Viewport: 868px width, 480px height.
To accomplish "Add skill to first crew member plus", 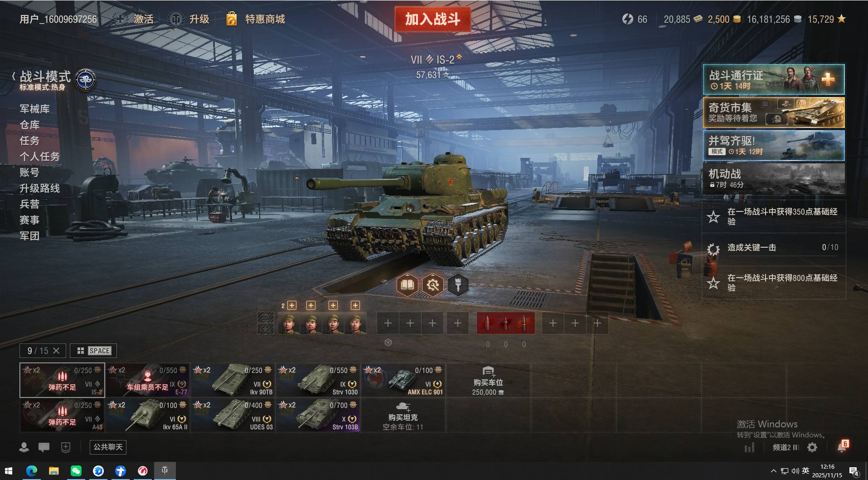I will pos(292,305).
